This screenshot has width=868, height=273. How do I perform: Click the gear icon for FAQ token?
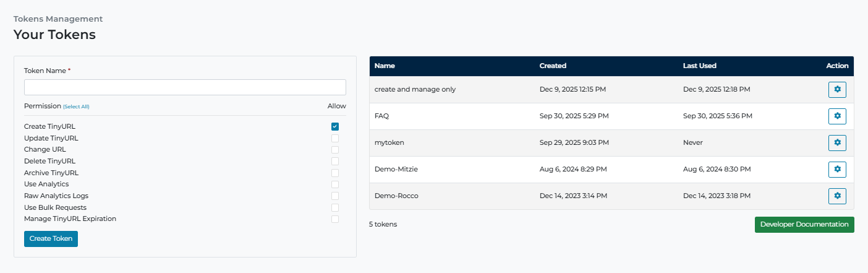(837, 116)
